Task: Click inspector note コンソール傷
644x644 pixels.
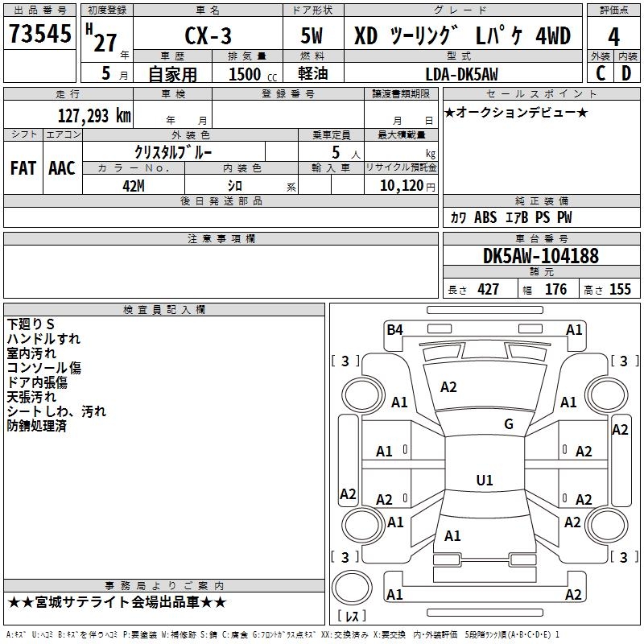Action: click(x=44, y=368)
